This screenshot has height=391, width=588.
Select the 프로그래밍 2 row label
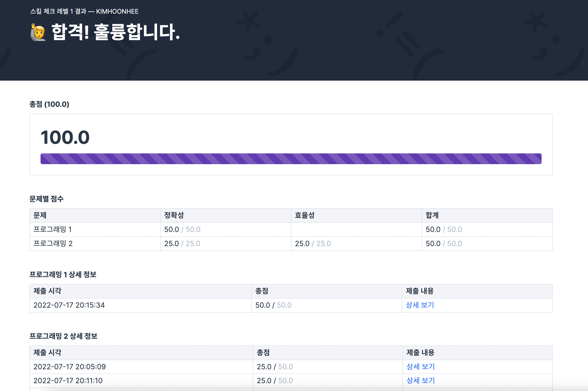click(x=53, y=243)
